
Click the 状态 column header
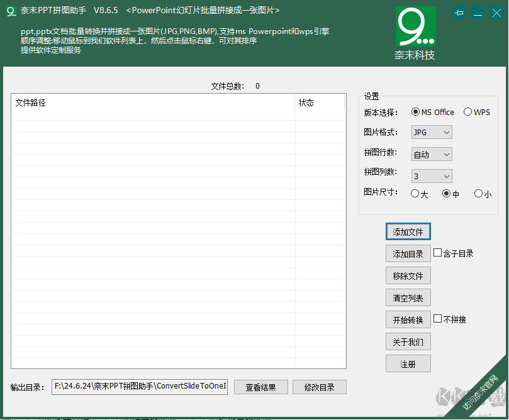point(320,103)
